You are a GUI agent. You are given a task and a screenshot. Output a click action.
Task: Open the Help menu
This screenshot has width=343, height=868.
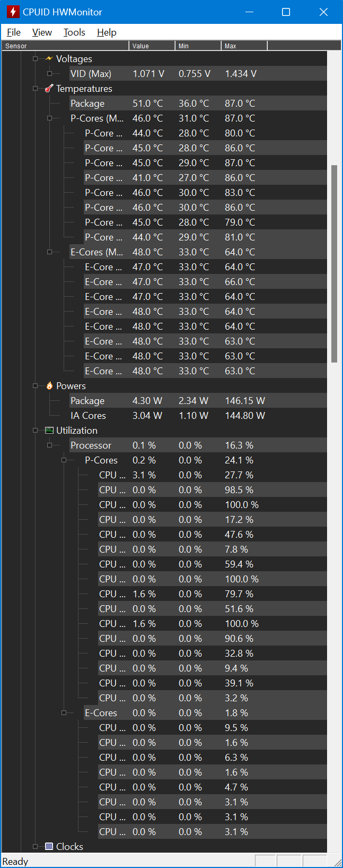click(x=107, y=32)
